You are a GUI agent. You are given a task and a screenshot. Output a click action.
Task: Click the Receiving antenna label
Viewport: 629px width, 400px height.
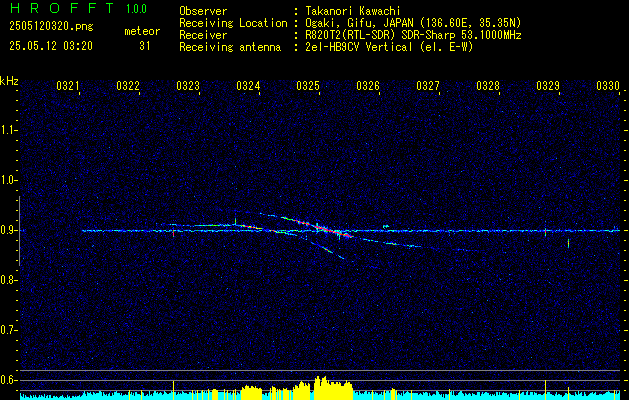(230, 47)
